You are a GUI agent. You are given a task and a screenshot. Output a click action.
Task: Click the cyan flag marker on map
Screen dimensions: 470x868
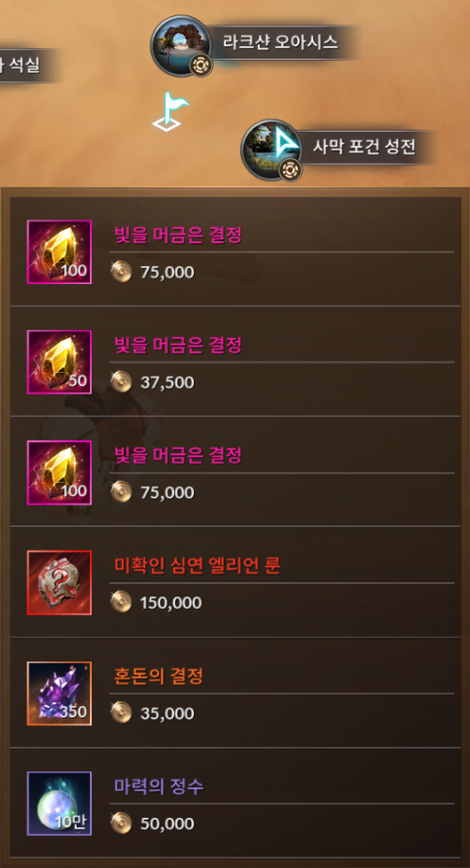[x=170, y=112]
